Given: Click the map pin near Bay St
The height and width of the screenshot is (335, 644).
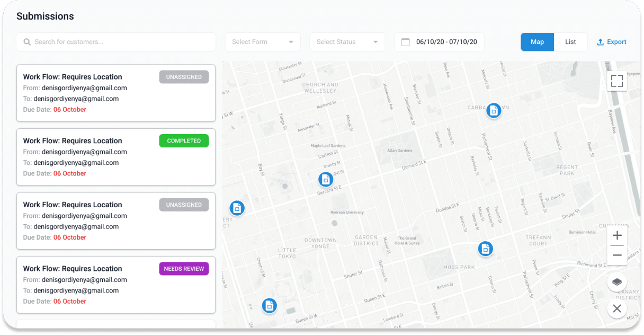Looking at the screenshot, I should click(237, 208).
